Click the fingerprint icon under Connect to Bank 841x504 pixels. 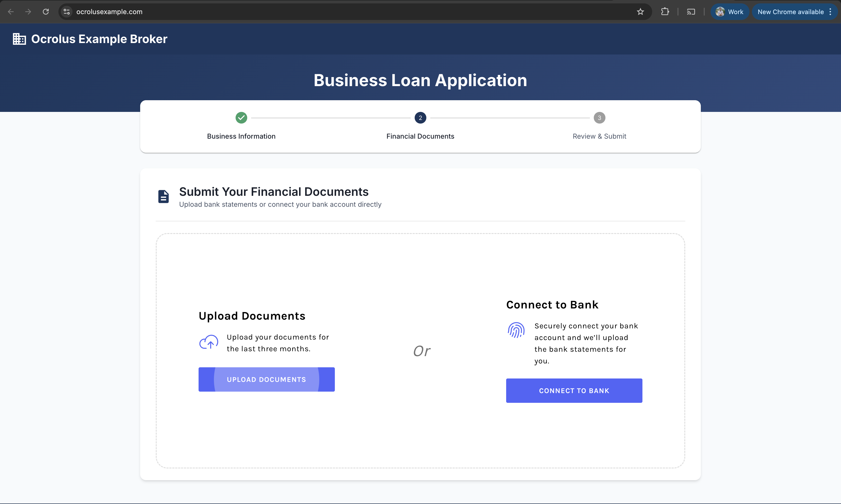pos(516,330)
